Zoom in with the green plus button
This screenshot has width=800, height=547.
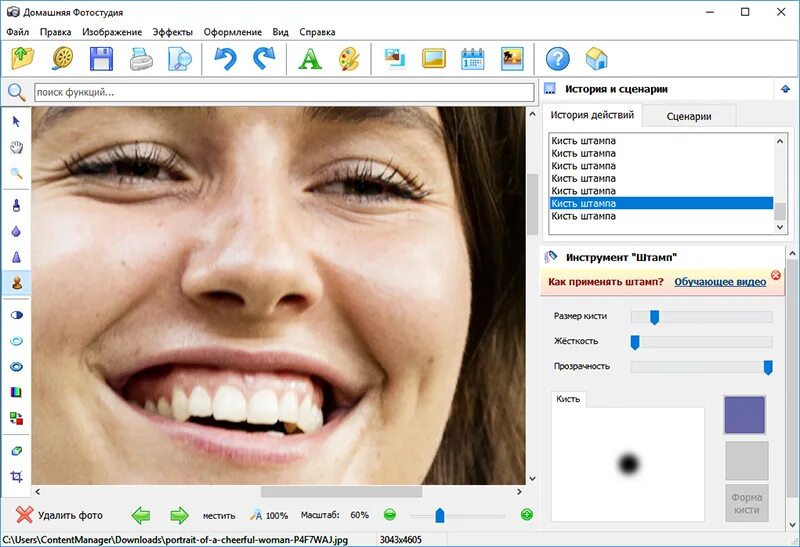coord(527,515)
